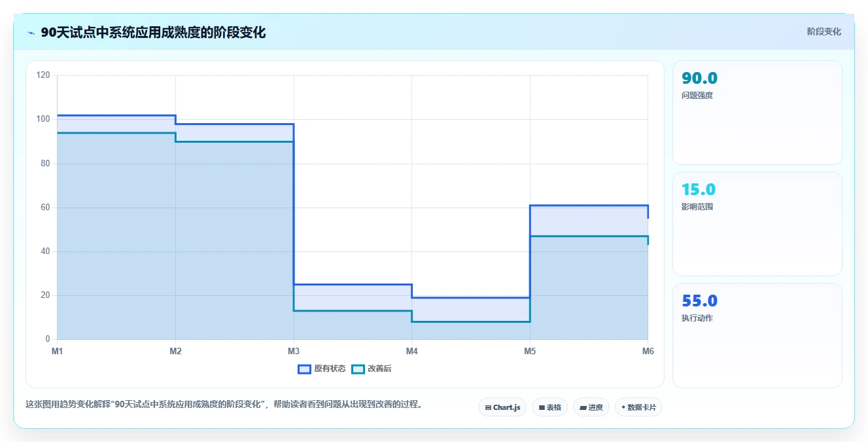The image size is (868, 442).
Task: Toggle the 改善后 legend color box
Action: 358,369
